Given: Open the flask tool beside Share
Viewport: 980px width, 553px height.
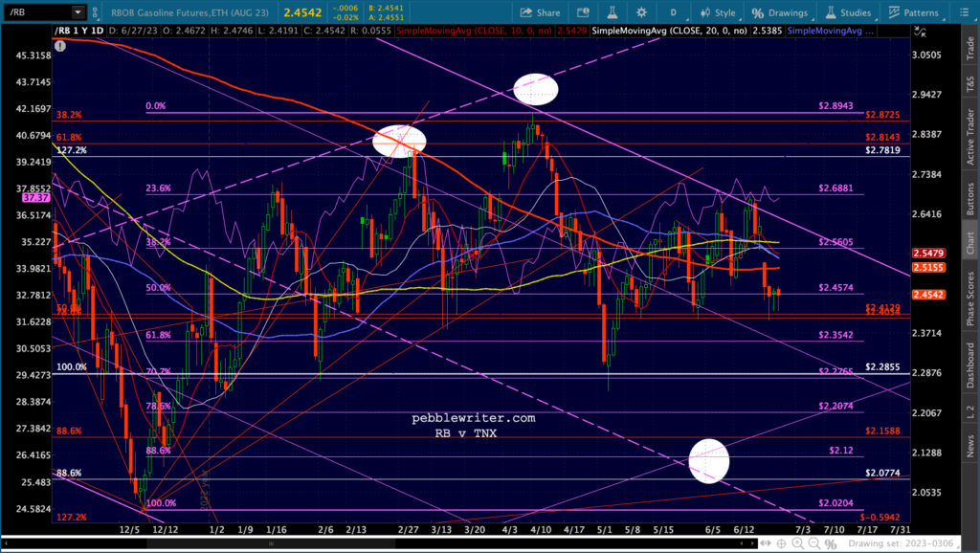Looking at the screenshot, I should tap(612, 12).
